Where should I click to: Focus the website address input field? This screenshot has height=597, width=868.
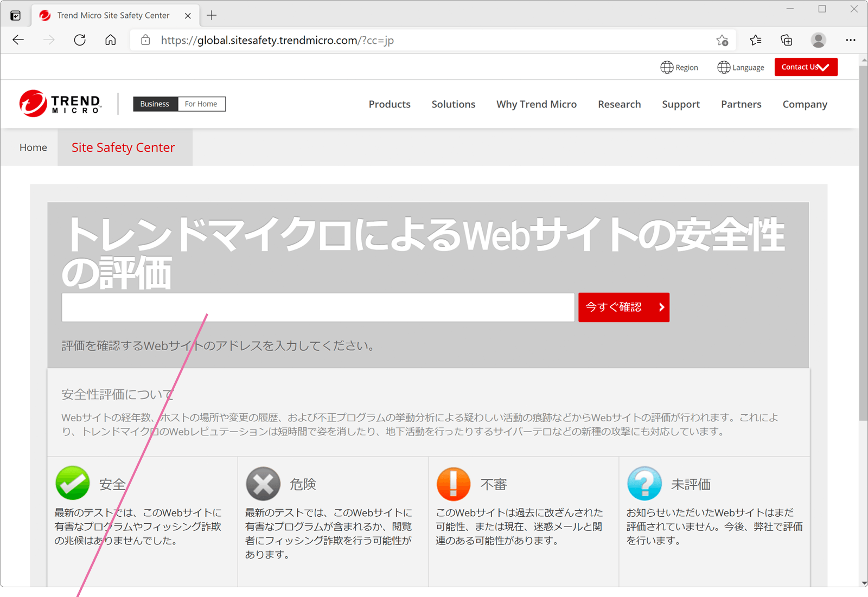pos(318,307)
